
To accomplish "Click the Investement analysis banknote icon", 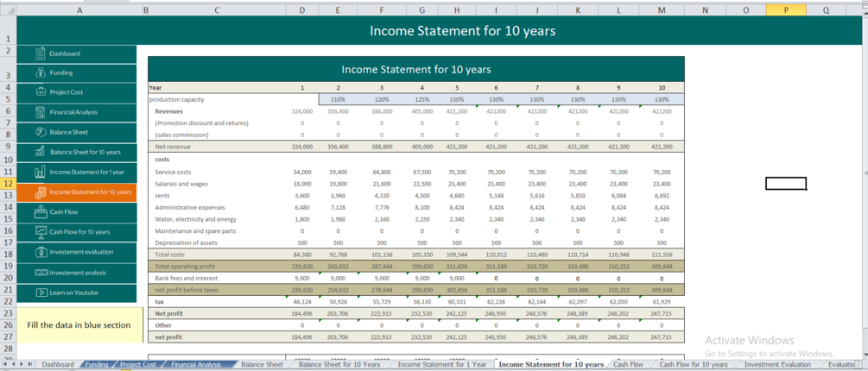I will pos(41,273).
